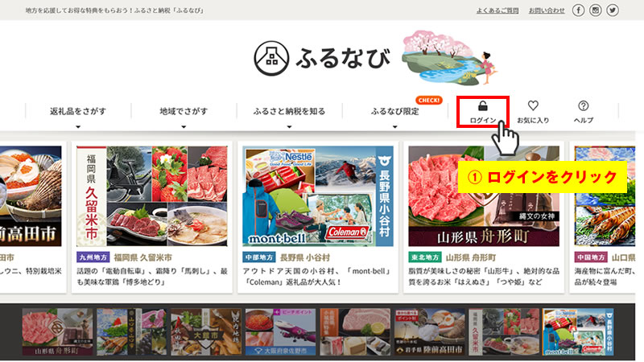
Task: Open the Instagram icon link
Action: pos(596,10)
